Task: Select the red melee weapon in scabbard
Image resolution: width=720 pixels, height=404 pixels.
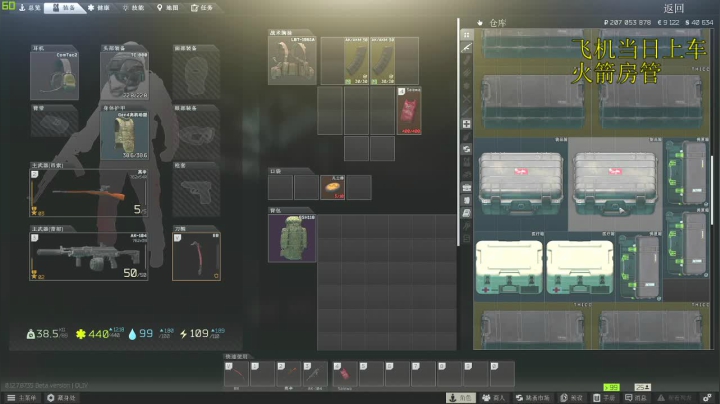Action: (196, 256)
